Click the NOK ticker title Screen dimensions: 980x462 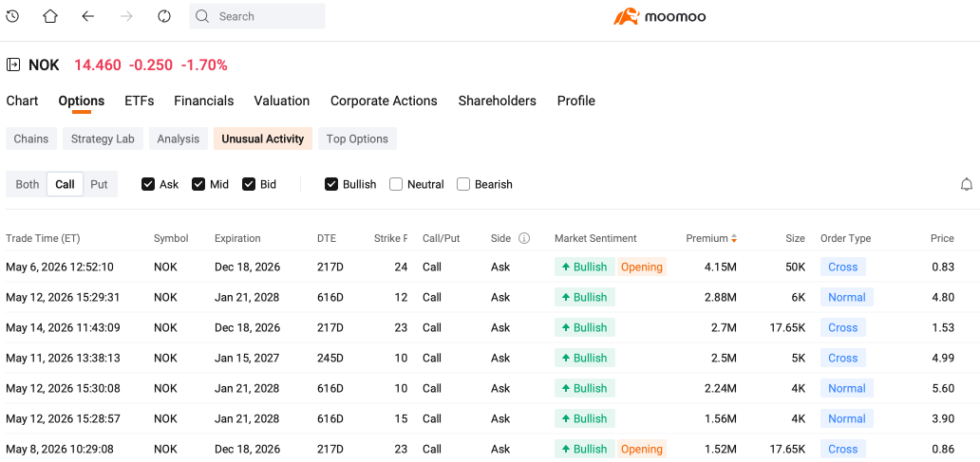(x=44, y=65)
